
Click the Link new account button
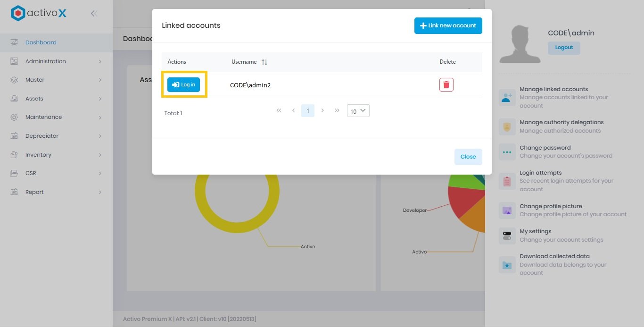[448, 25]
